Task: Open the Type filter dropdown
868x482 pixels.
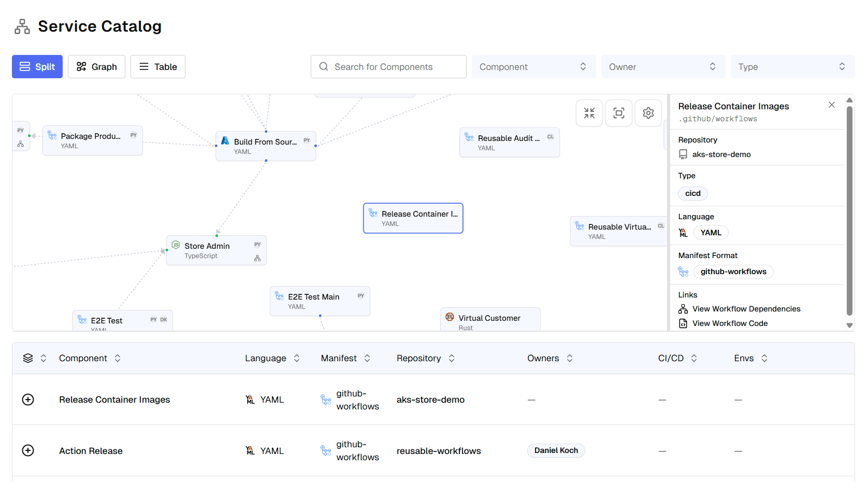Action: (792, 67)
